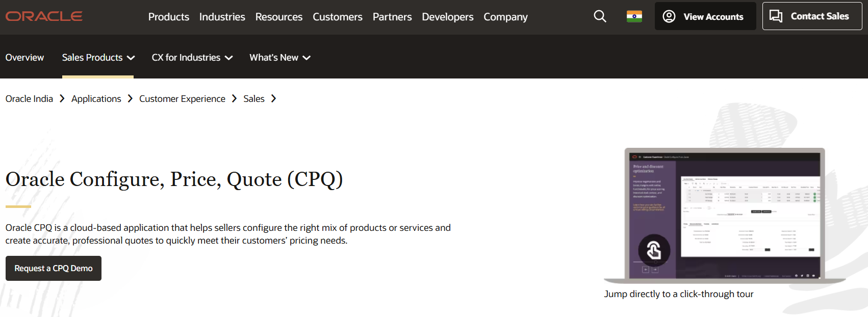Open the Products menu
The height and width of the screenshot is (317, 868).
click(x=169, y=17)
